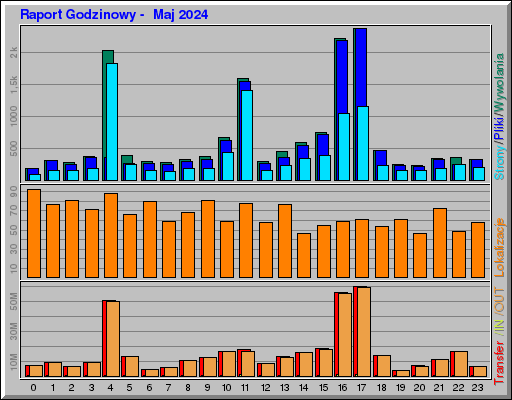The height and width of the screenshot is (400, 512).
Task: Click the "2k" y-axis label
Action: tap(14, 52)
